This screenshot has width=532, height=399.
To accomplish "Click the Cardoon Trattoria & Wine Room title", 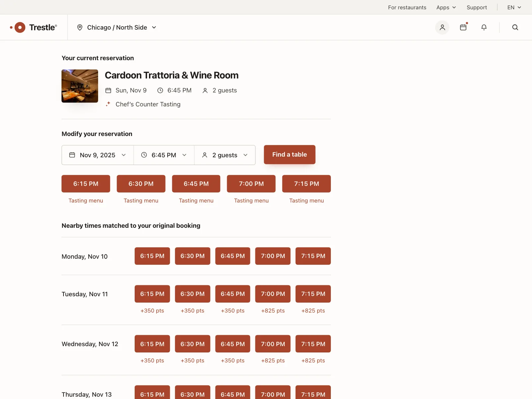I will point(172,75).
